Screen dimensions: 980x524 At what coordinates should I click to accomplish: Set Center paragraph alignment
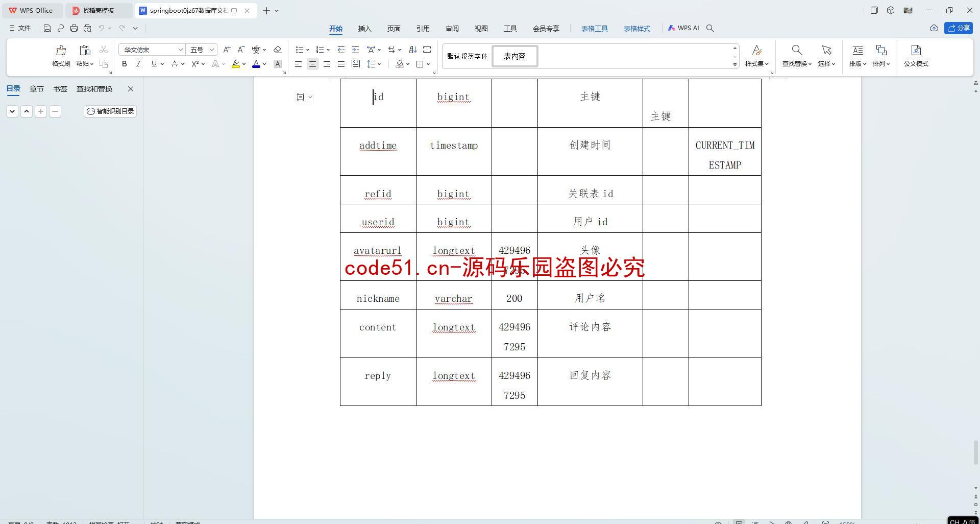pos(312,64)
